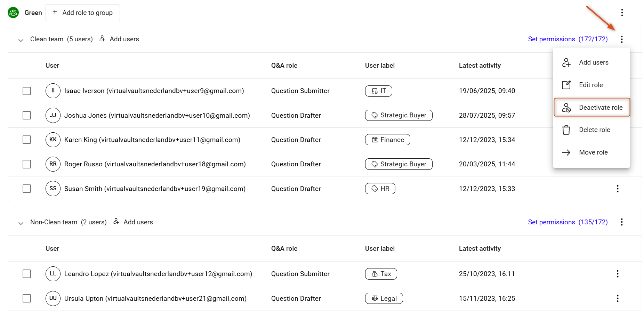Select Delete role menu entry
Image resolution: width=644 pixels, height=315 pixels.
point(591,130)
